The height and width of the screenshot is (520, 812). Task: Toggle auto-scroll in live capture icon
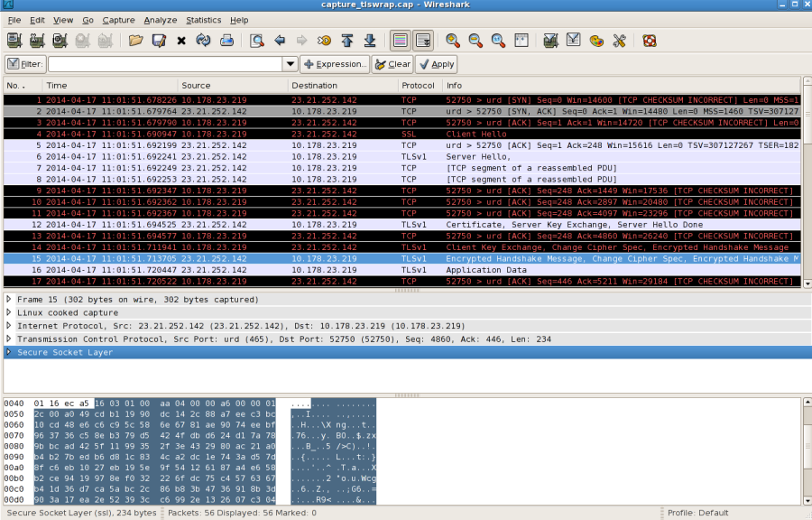(x=421, y=40)
